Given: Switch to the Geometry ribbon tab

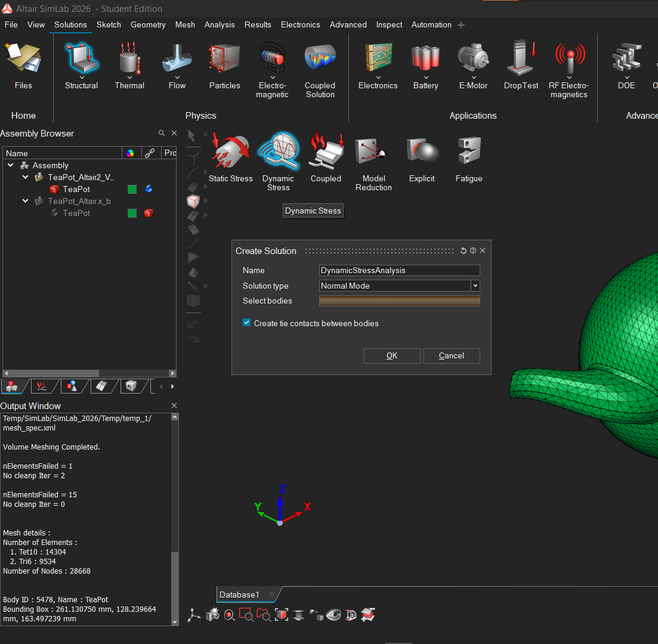Looking at the screenshot, I should pos(148,25).
